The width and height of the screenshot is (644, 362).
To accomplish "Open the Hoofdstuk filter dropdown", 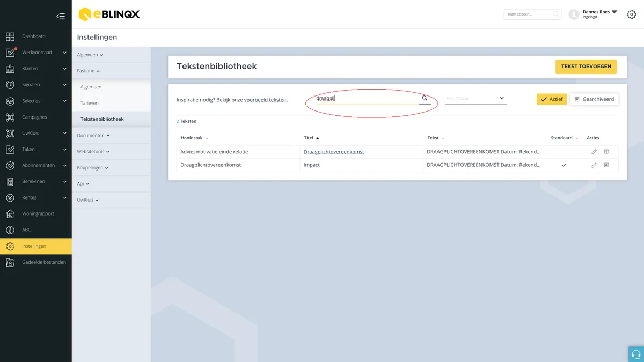I will click(476, 98).
